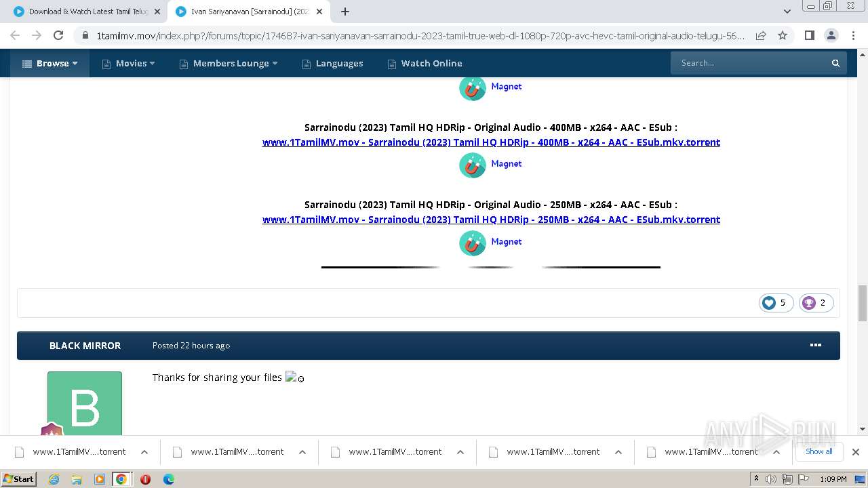Screen dimensions: 868x488
Task: Open the media player taskbar icon
Action: click(99, 479)
